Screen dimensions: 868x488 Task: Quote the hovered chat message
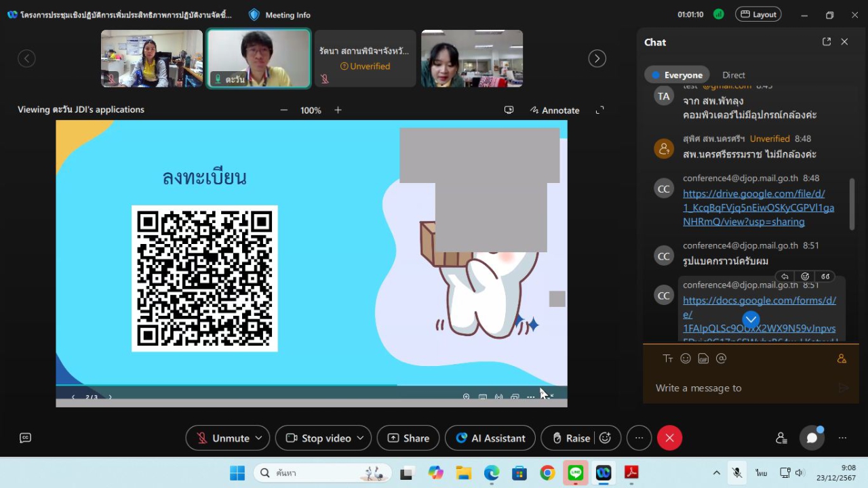coord(825,277)
